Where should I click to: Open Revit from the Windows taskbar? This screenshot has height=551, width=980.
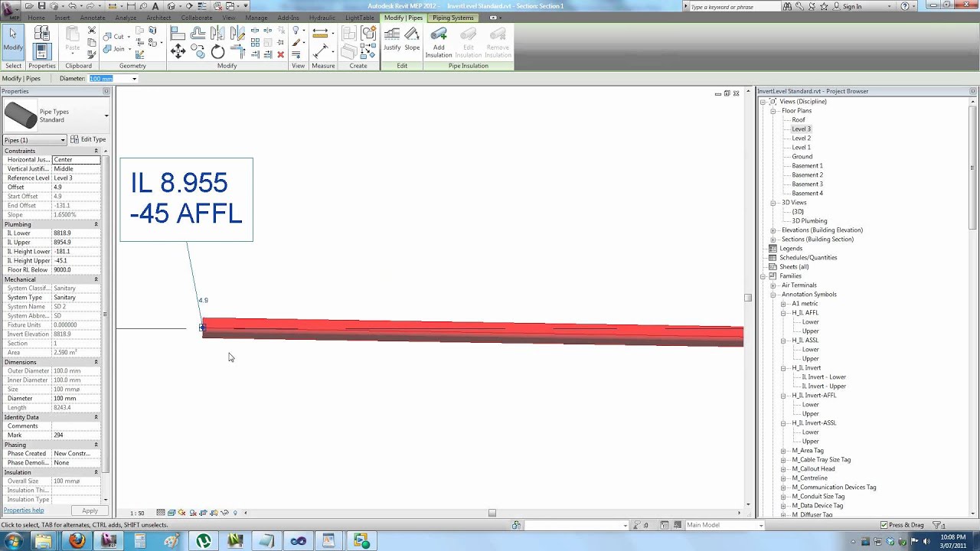109,541
